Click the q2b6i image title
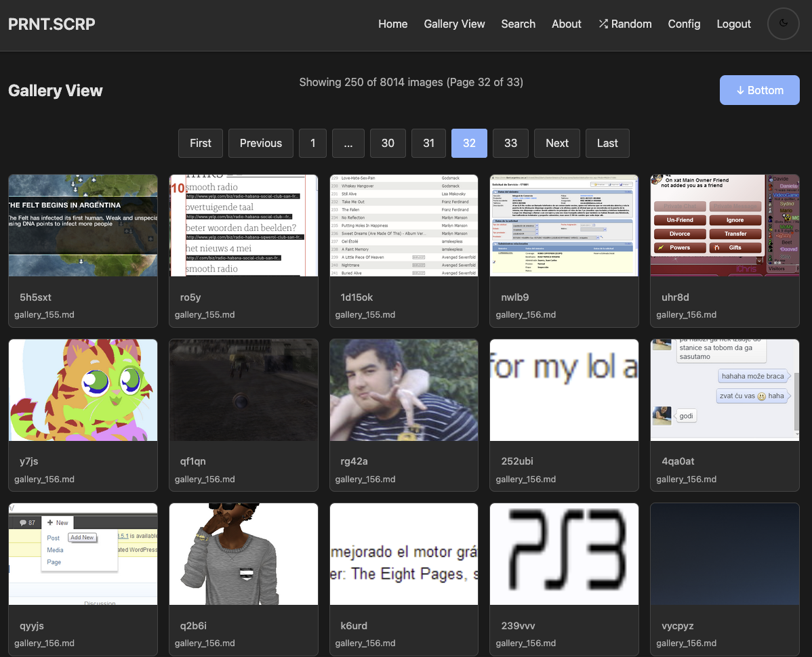 point(193,626)
